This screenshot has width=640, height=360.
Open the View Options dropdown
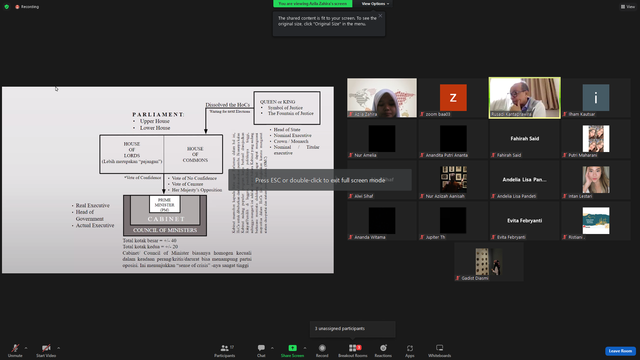(375, 4)
